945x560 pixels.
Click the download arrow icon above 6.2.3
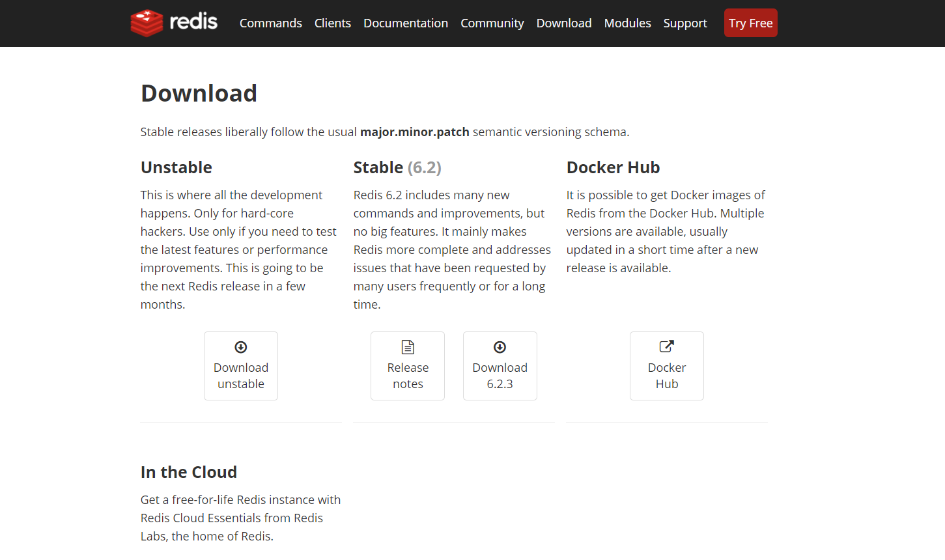(x=500, y=347)
